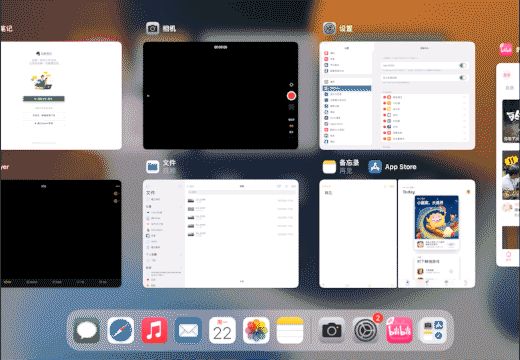The width and height of the screenshot is (520, 360).
Task: Open bilibili app in the dock
Action: coord(399,331)
